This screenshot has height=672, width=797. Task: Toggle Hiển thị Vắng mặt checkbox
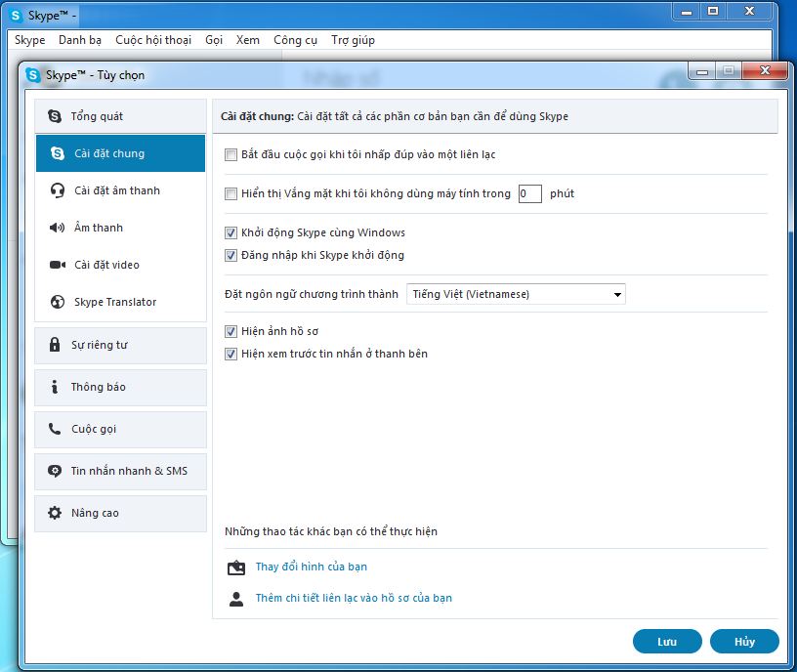231,193
